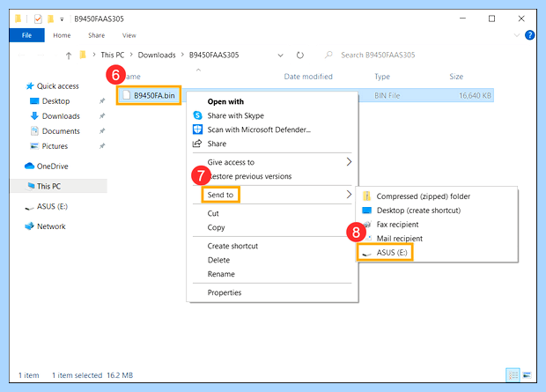Image resolution: width=546 pixels, height=392 pixels.
Task: Click Downloads in address bar
Action: pos(157,55)
